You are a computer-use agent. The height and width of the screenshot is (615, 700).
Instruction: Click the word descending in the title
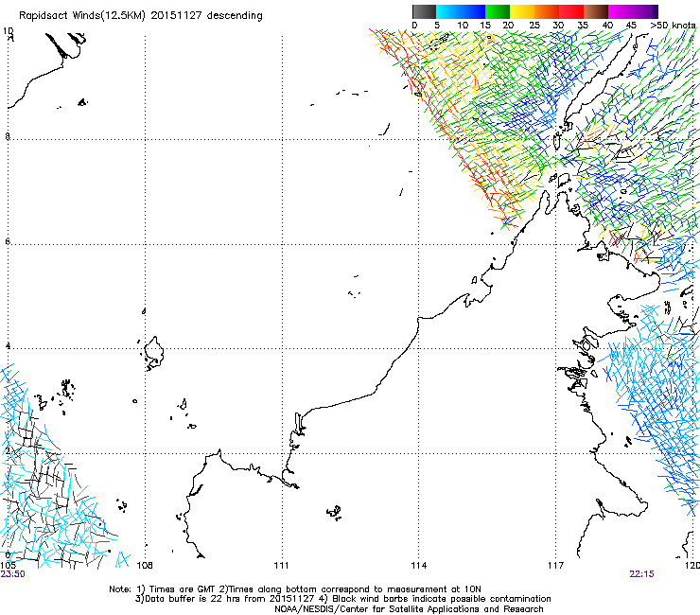(235, 16)
